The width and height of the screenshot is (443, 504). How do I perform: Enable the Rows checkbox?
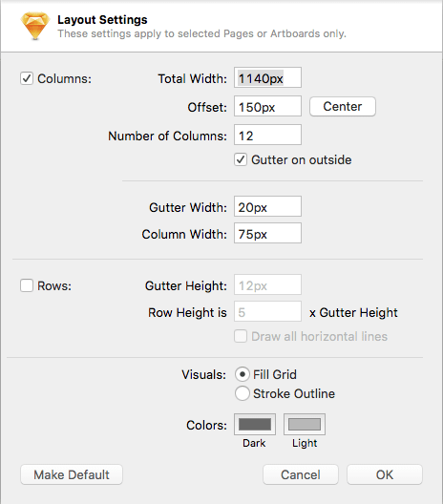[27, 285]
